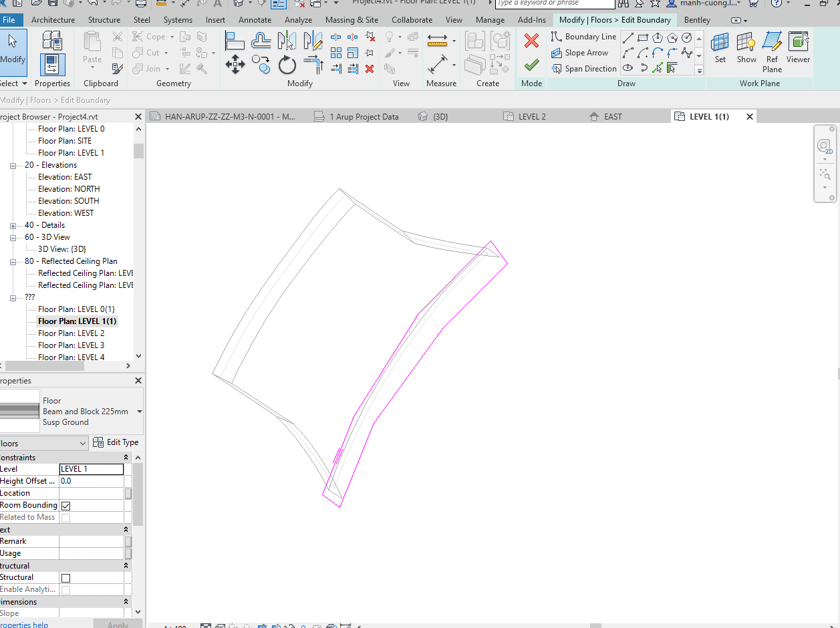Finish edit mode with green checkmark
The height and width of the screenshot is (628, 840).
click(531, 65)
